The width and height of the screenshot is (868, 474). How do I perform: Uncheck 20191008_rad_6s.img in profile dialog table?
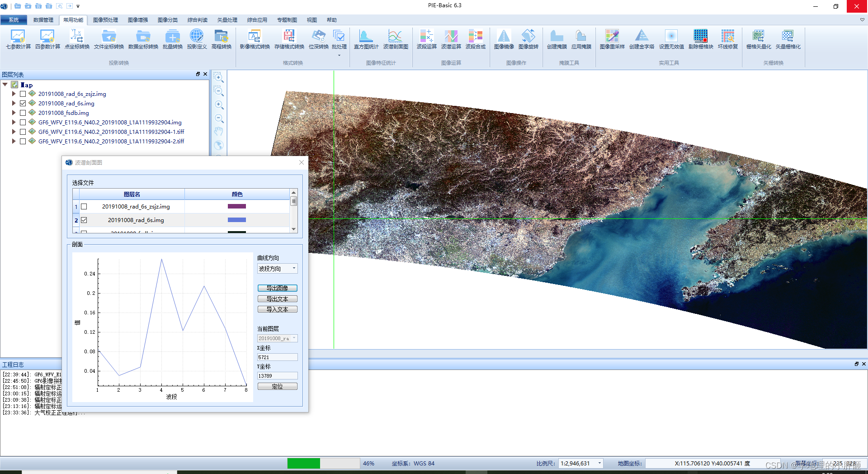pos(84,220)
